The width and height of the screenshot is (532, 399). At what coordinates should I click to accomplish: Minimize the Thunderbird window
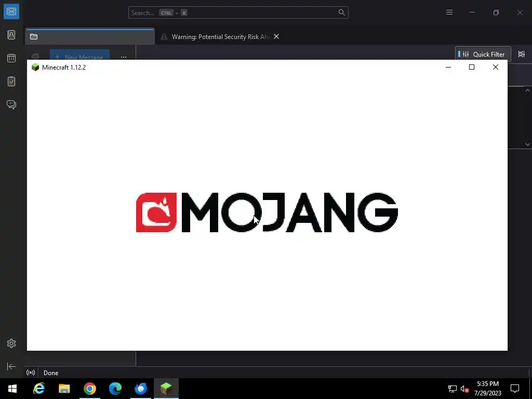(x=472, y=12)
